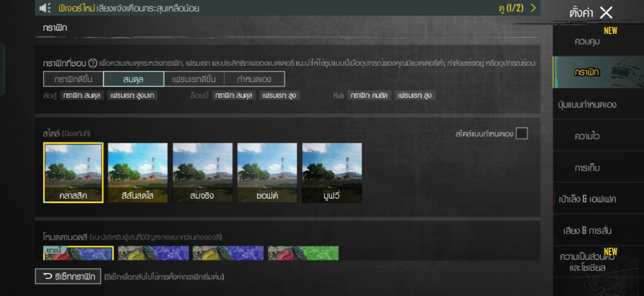Open the เป้าเล็ง & เอฟเฟค tab
This screenshot has width=644, height=296.
(587, 199)
